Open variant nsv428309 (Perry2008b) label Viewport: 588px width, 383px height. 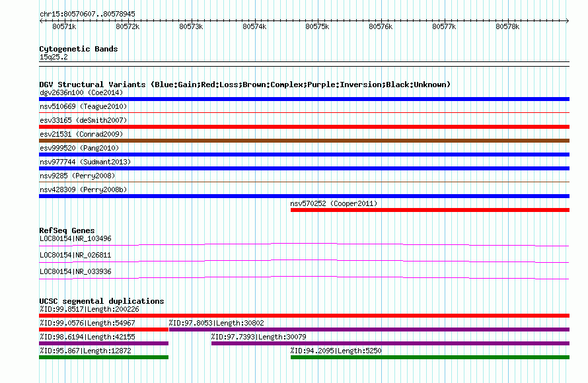point(83,190)
